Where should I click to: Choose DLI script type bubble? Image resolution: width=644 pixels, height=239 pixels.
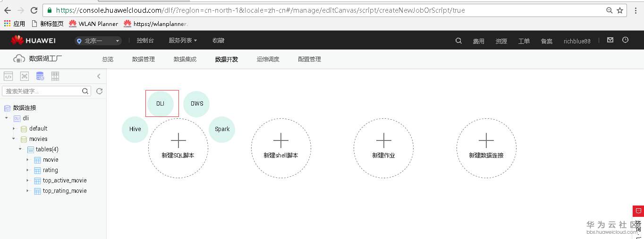click(161, 104)
